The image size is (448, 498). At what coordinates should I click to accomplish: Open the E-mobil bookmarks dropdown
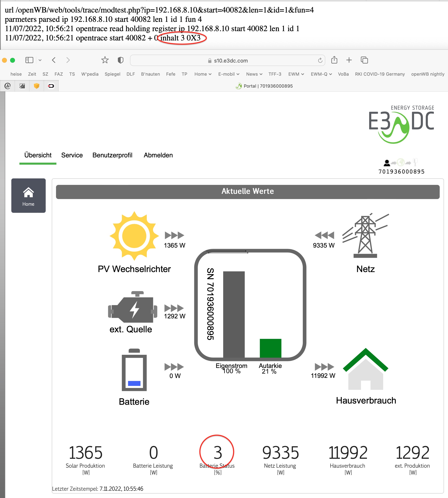tap(228, 74)
